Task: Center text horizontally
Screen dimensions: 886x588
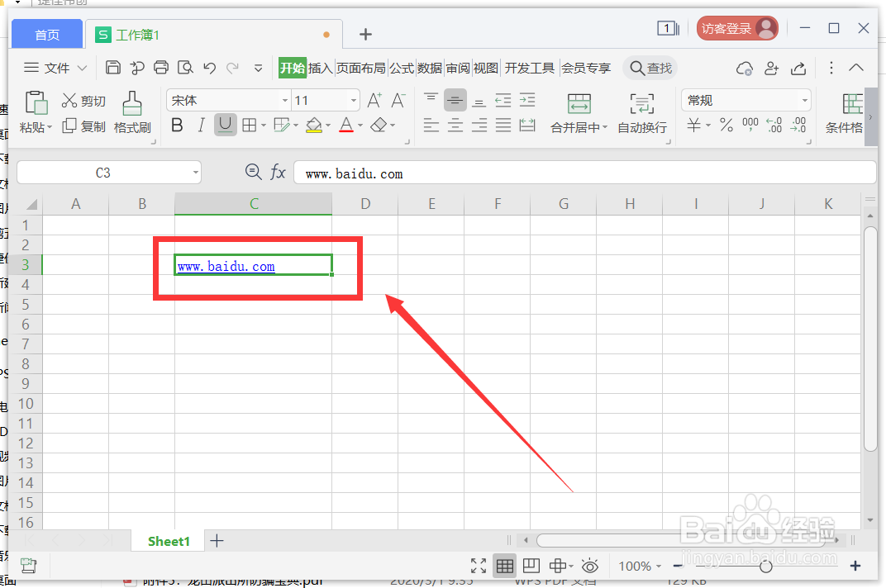Action: pos(455,125)
